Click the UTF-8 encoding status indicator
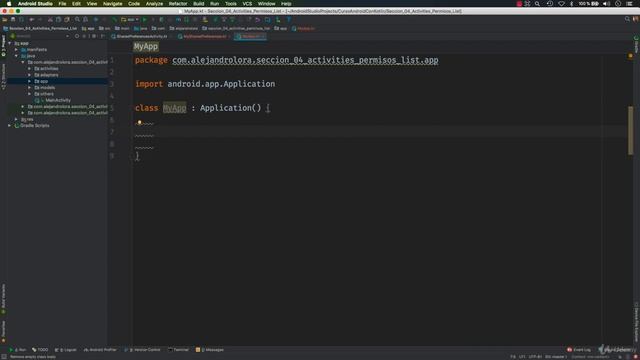The image size is (640, 360). pos(535,357)
